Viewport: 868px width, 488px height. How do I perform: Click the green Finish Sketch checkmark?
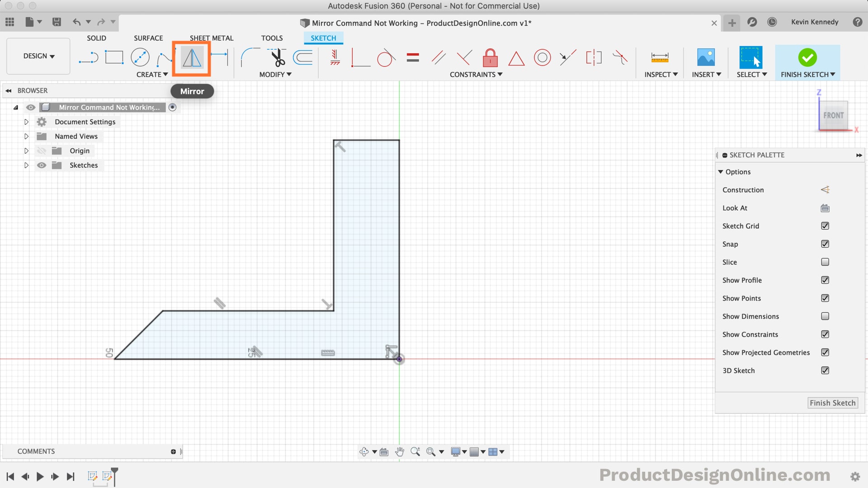coord(807,57)
